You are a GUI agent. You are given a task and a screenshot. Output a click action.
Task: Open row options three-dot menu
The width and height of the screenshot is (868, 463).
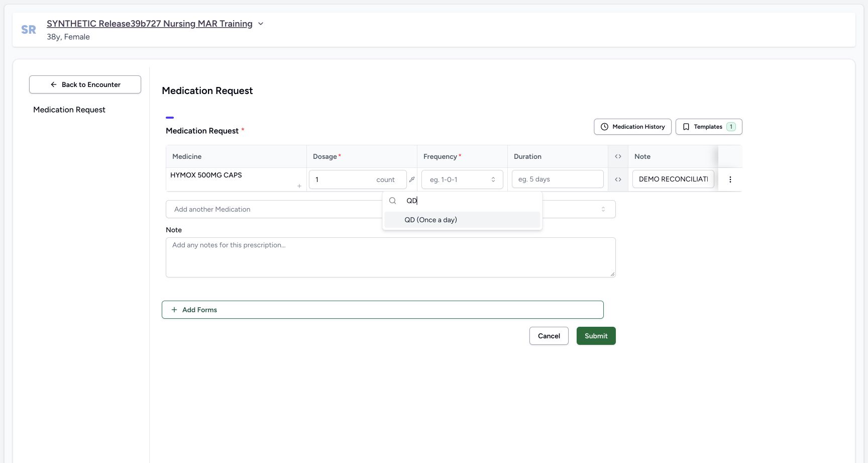pos(730,179)
